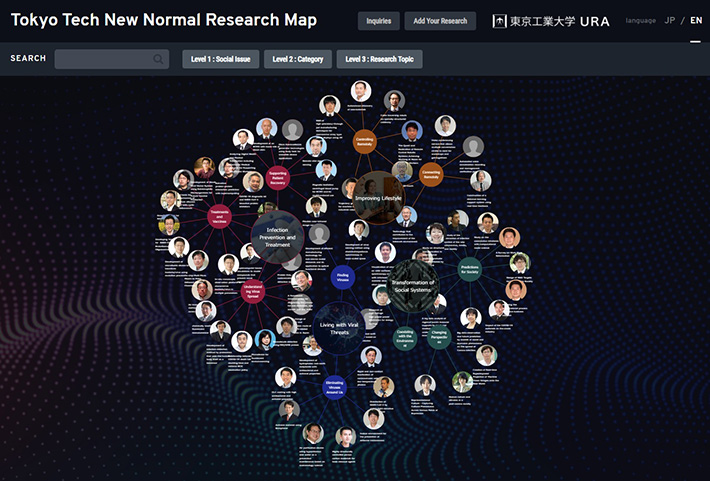This screenshot has height=481, width=710.
Task: Focus the SEARCH input field
Action: tap(112, 59)
